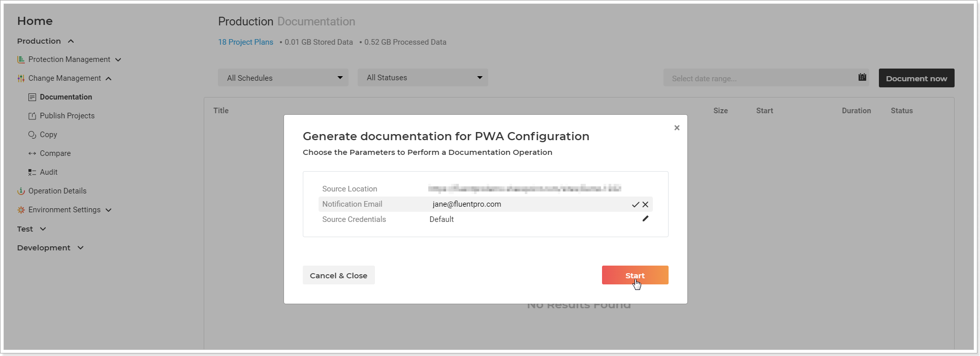Expand the Development environment section
Viewport: 980px width, 356px height.
tap(81, 248)
